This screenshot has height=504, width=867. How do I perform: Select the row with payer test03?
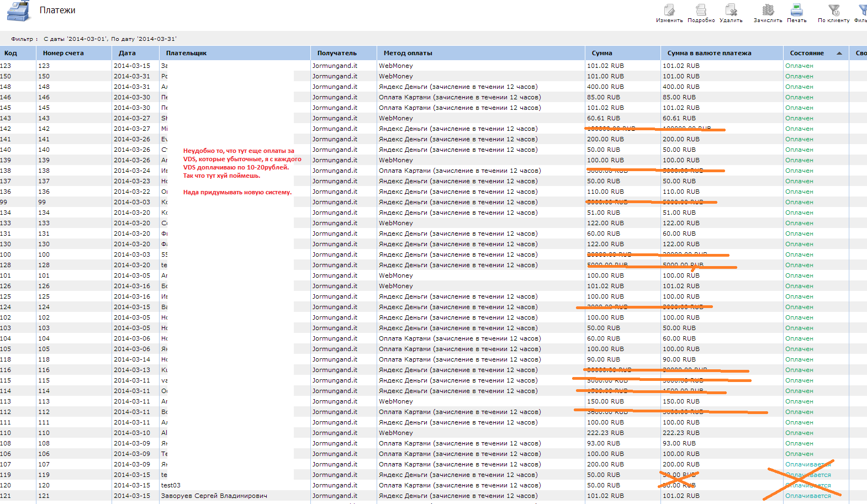pyautogui.click(x=171, y=485)
